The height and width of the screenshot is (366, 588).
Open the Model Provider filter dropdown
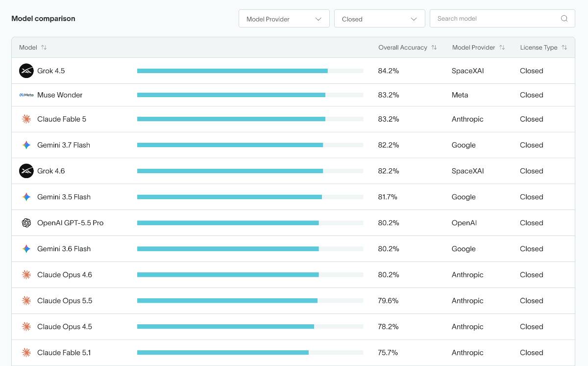(284, 19)
